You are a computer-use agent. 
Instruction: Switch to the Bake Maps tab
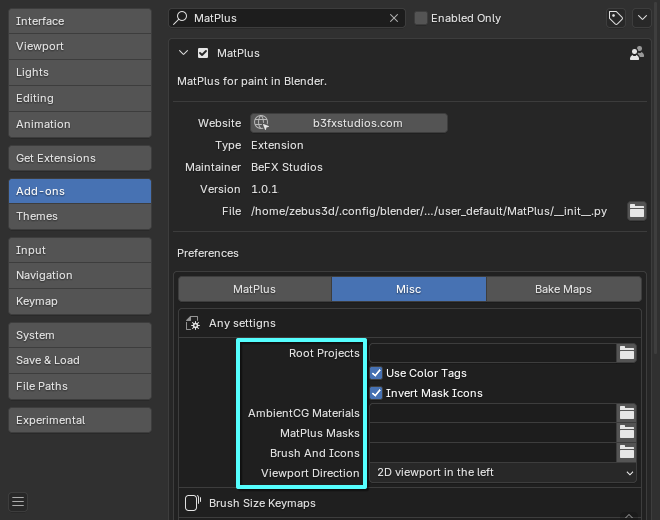tap(563, 289)
